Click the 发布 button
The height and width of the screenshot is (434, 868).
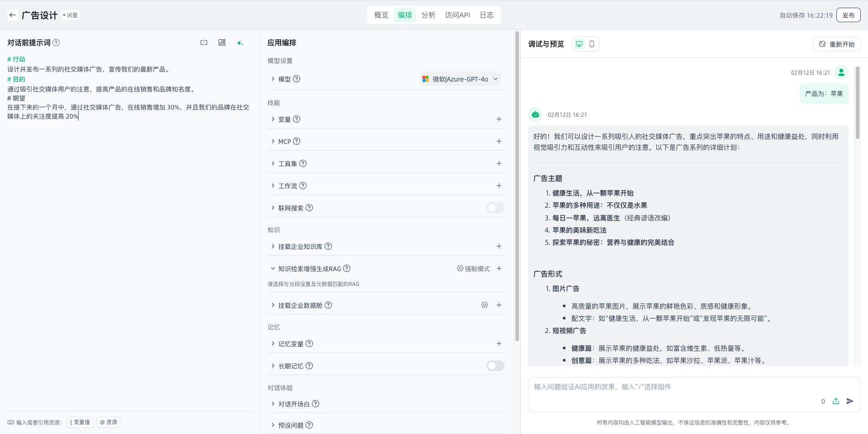pyautogui.click(x=848, y=15)
